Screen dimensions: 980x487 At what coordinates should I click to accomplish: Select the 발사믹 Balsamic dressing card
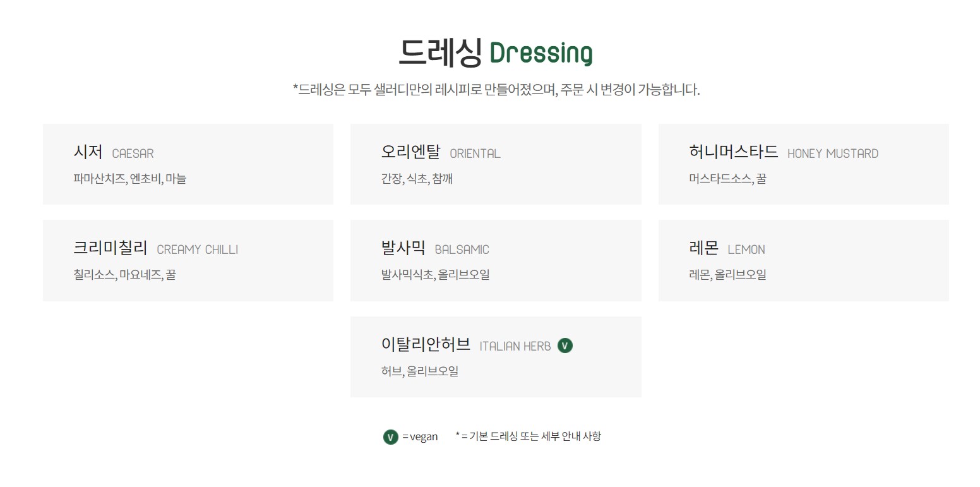pos(496,260)
